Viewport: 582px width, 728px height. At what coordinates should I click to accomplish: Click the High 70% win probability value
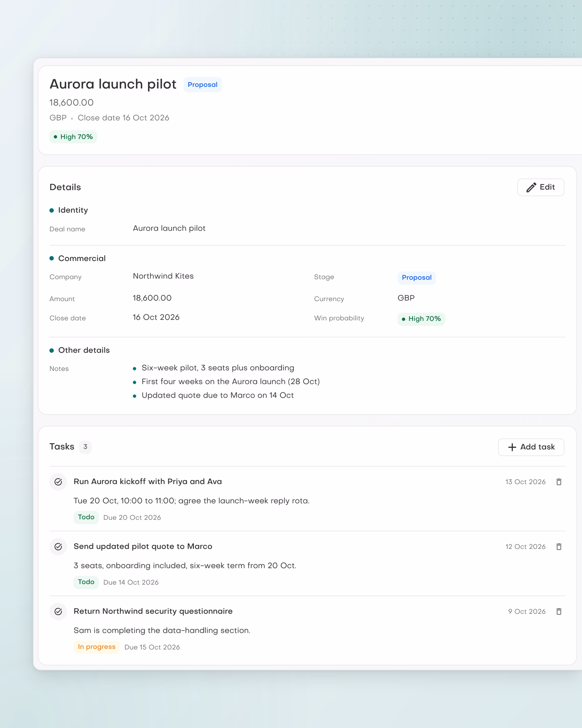(421, 319)
